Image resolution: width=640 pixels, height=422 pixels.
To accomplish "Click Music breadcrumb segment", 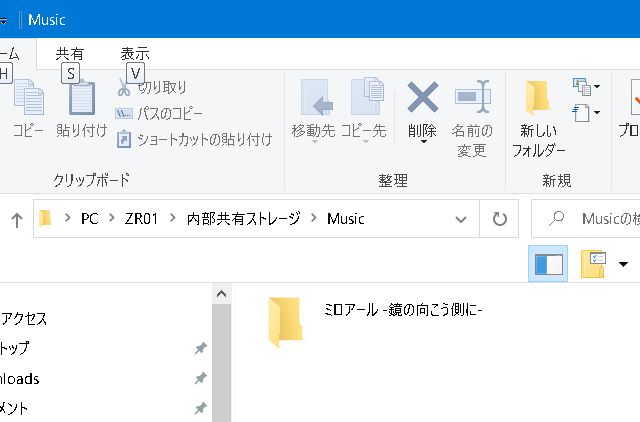I will [x=346, y=219].
